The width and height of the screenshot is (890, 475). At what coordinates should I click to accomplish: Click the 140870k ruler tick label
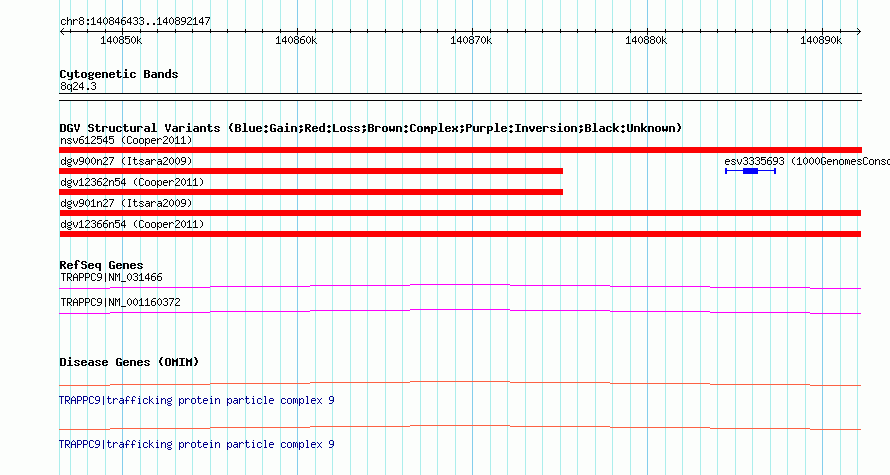(471, 40)
